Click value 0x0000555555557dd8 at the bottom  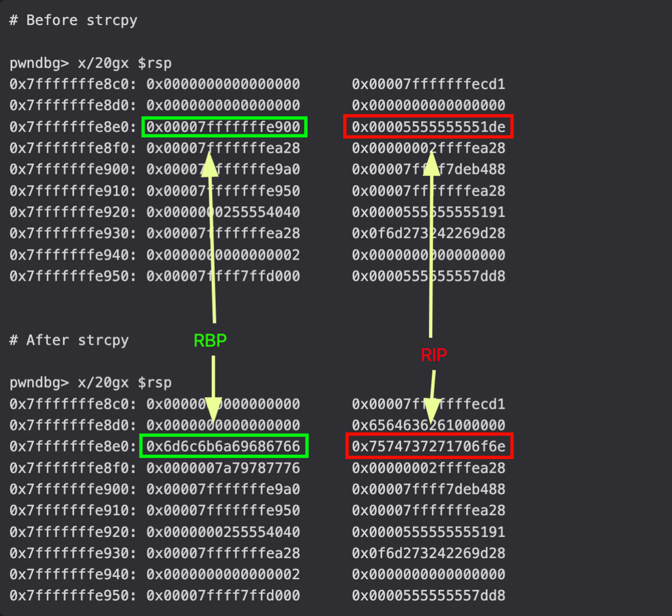429,595
